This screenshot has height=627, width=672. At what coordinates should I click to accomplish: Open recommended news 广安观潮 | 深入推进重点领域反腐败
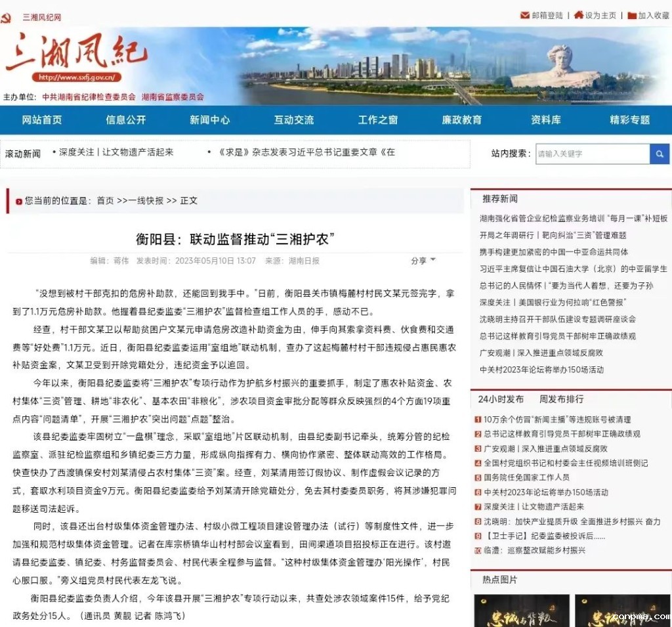click(x=541, y=353)
